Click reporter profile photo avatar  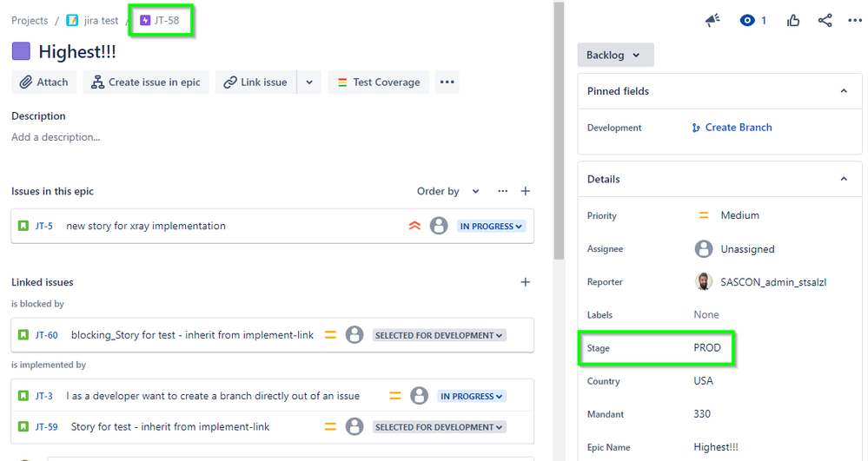pyautogui.click(x=704, y=281)
